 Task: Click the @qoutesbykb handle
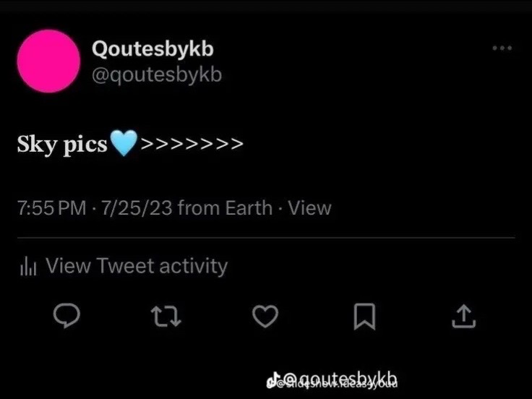[157, 74]
